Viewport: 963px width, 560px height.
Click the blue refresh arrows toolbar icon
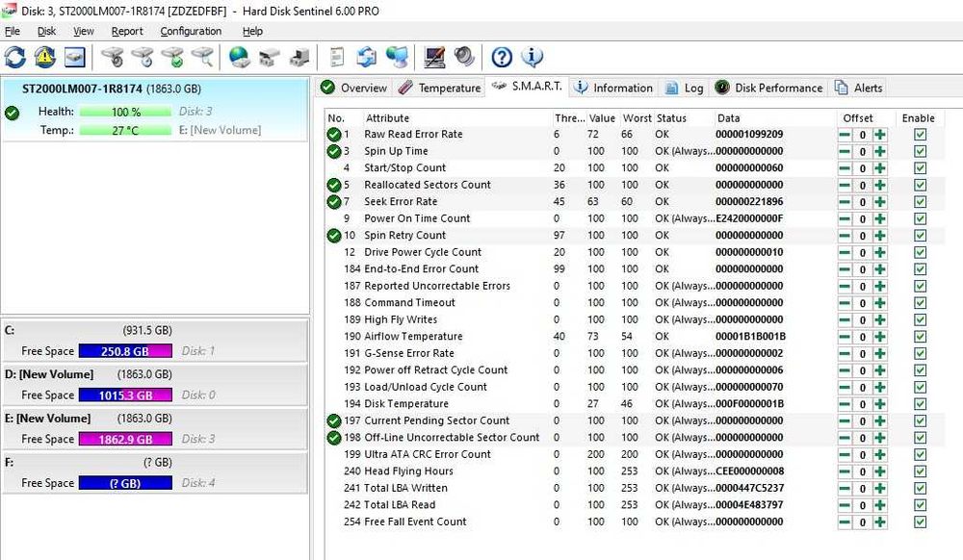coord(14,57)
